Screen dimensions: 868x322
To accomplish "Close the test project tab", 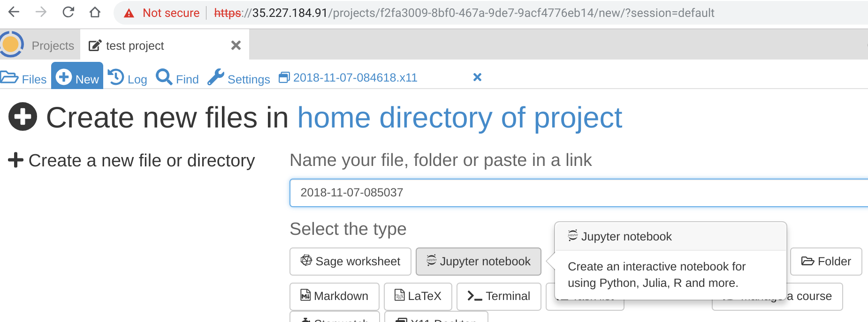I will point(236,45).
